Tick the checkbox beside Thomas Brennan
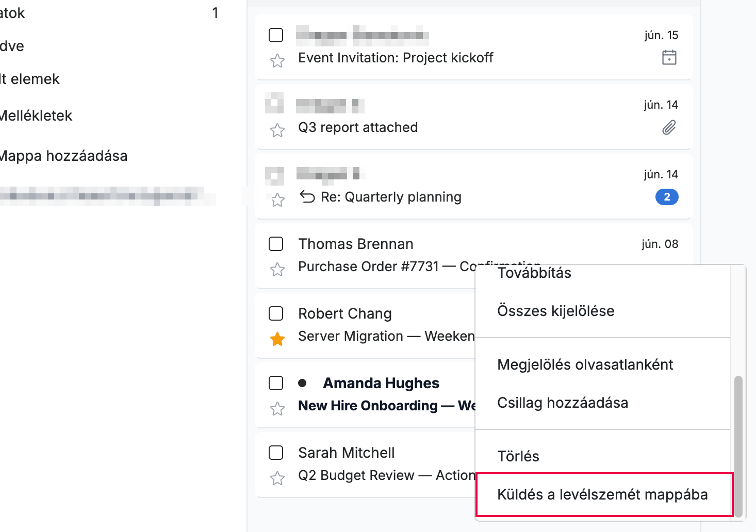The height and width of the screenshot is (532, 756). pos(276,244)
